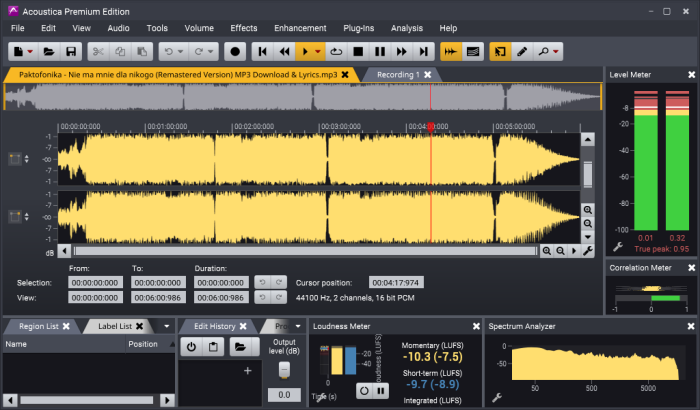
Task: Select the time selection tool
Action: tap(500, 52)
